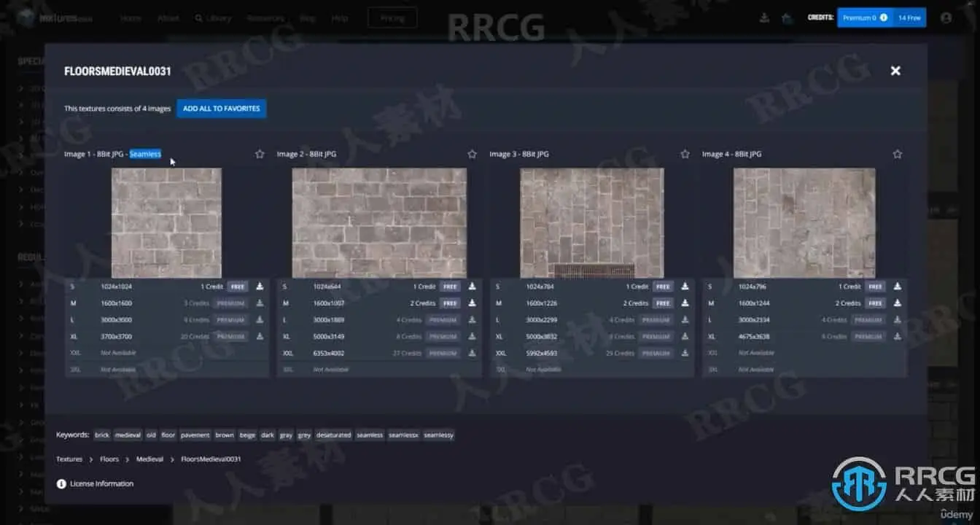Click the 14 Free credits button
980x525 pixels.
(x=909, y=17)
